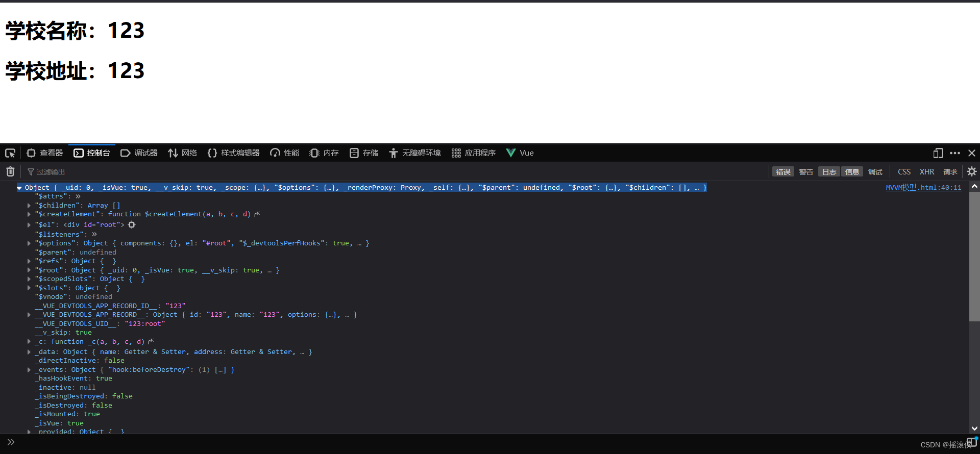This screenshot has height=454, width=980.
Task: Select the "$parent": undefined row
Action: 76,253
